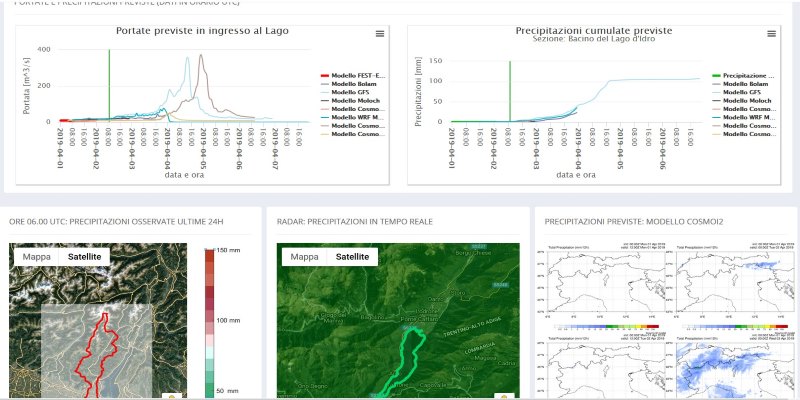800x400 pixels.
Task: Click heading 'ORE 06.00 UTC: PRECIPITAZIONI OSSERVATE ULTIME 24H'
Action: tap(116, 221)
